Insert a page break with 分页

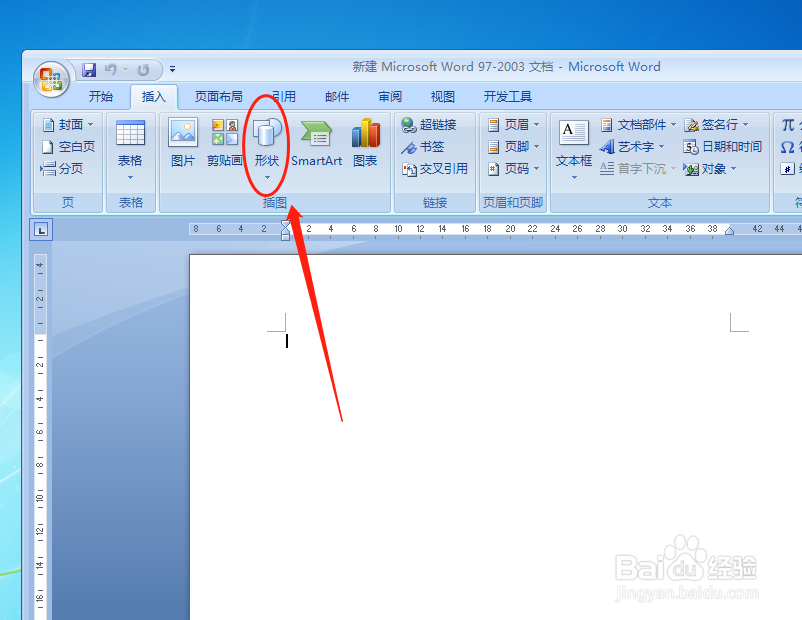click(62, 168)
